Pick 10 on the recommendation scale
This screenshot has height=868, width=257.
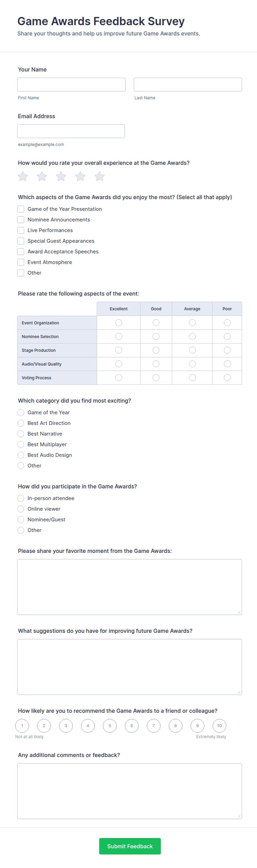(219, 726)
